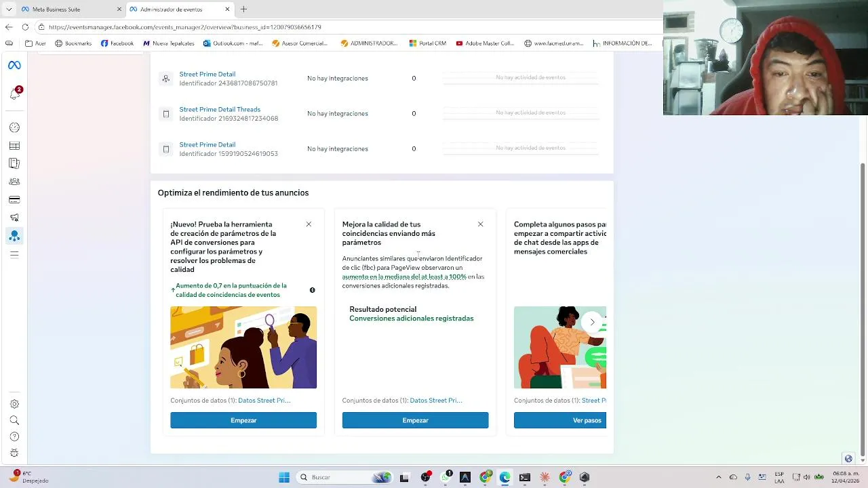The height and width of the screenshot is (488, 868).
Task: Show next recommendation card with arrow
Action: pos(592,323)
